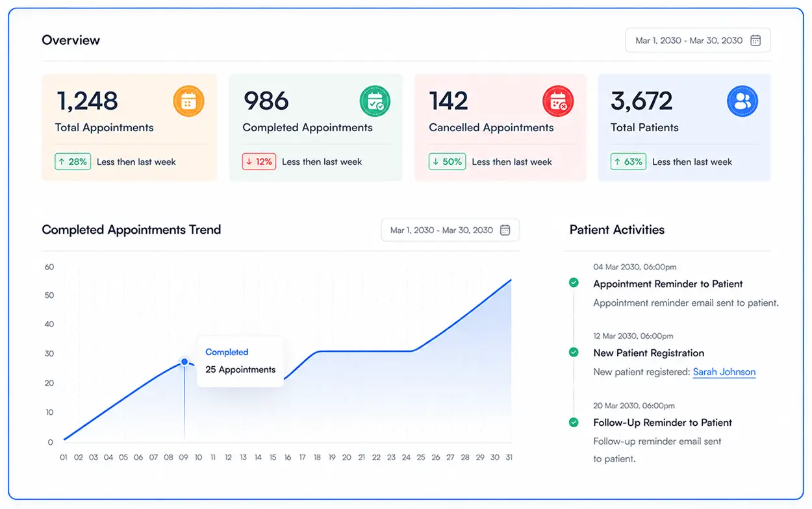Viewport: 812px width, 509px height.
Task: Click the '3,672' total patients value
Action: click(x=642, y=101)
